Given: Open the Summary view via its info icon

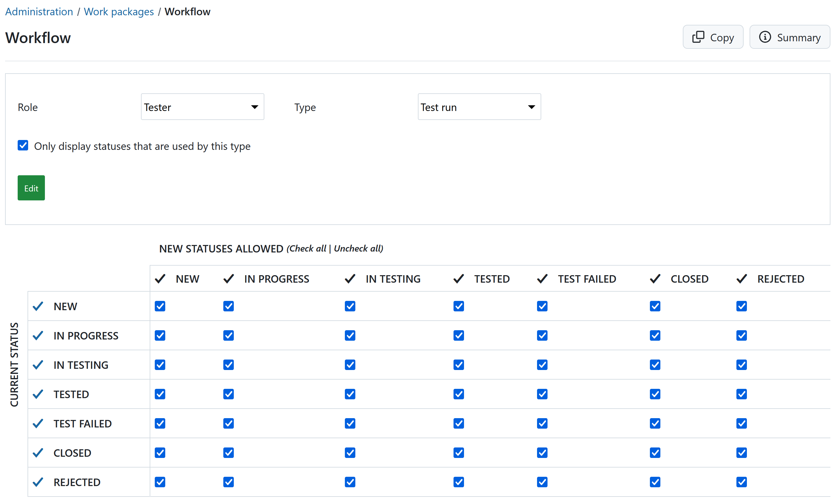Looking at the screenshot, I should coord(766,37).
